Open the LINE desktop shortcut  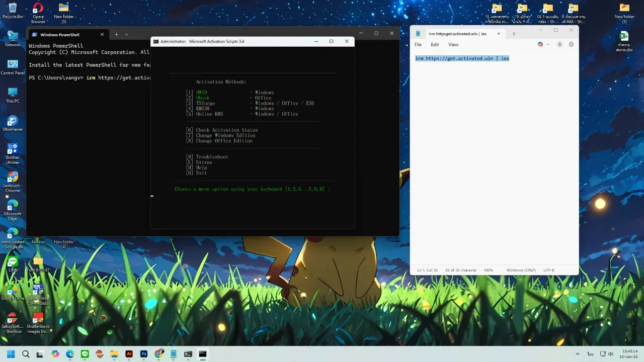[13, 264]
